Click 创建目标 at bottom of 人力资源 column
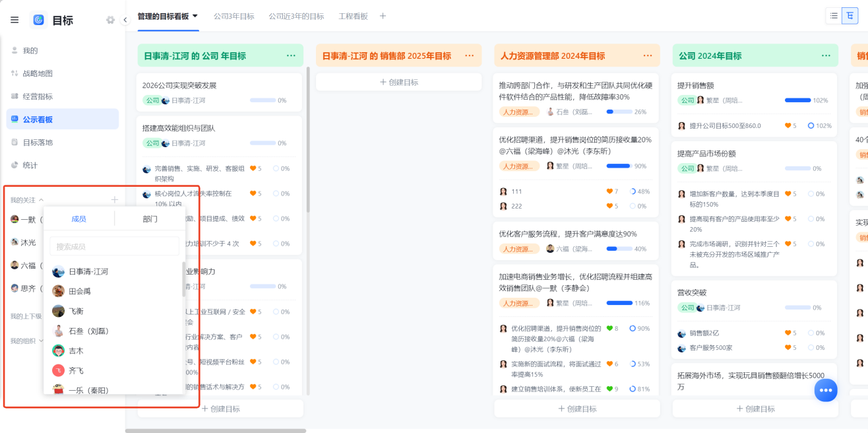Image resolution: width=868 pixels, height=433 pixels. [577, 409]
